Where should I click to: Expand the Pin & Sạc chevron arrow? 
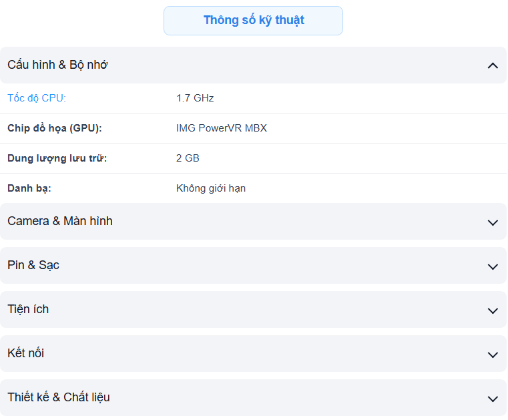tap(493, 266)
